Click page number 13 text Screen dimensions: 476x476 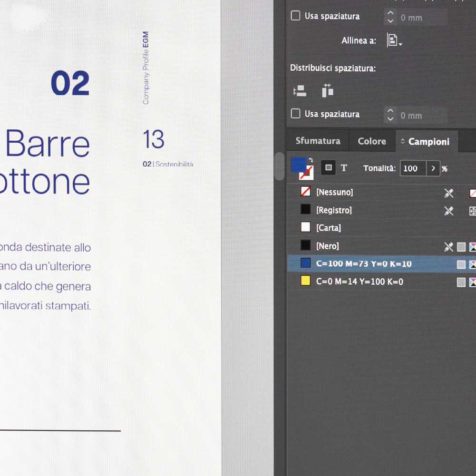[x=153, y=139]
